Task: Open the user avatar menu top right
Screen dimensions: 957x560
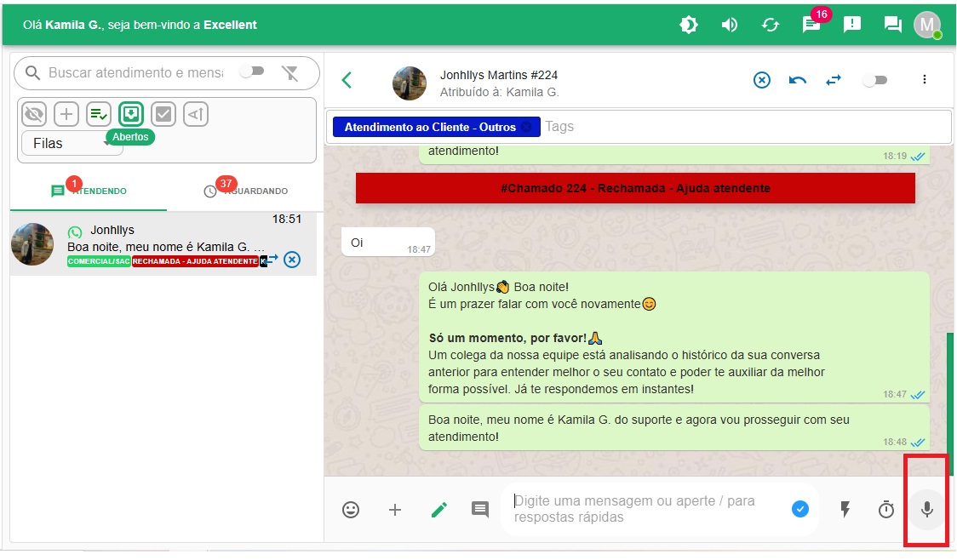Action: pos(926,24)
